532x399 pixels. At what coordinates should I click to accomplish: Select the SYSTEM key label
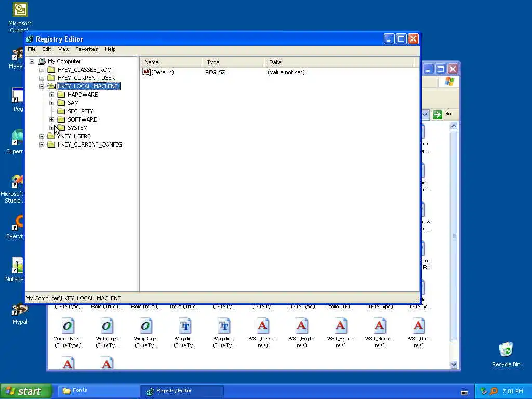(77, 128)
